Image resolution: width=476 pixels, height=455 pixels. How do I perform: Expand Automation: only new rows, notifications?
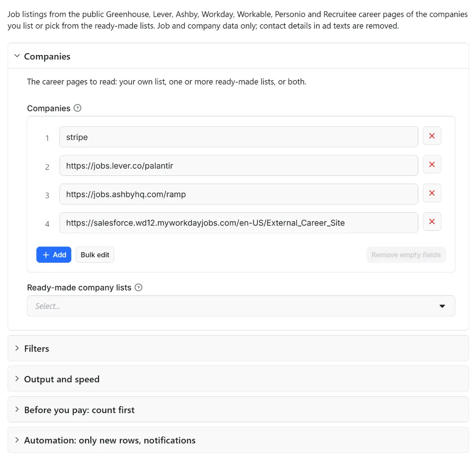click(x=238, y=440)
